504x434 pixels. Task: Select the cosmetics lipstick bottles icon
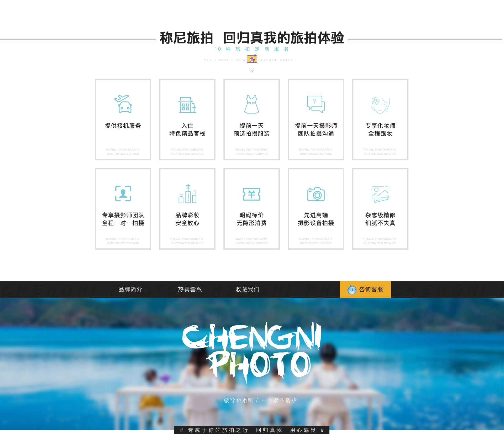coord(187,194)
